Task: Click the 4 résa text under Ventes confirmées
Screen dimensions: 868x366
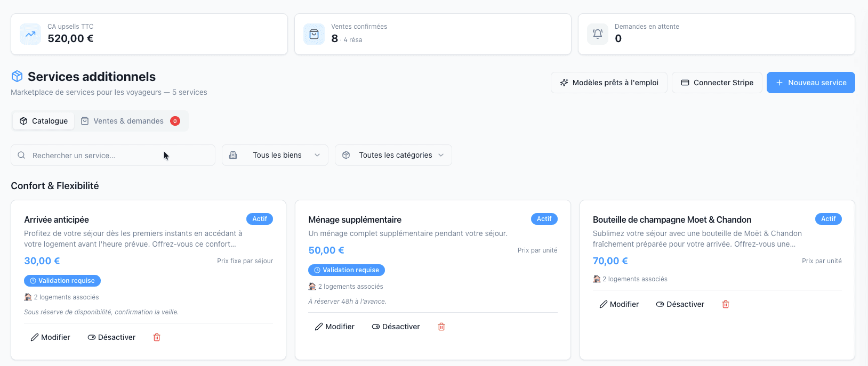Action: 352,40
